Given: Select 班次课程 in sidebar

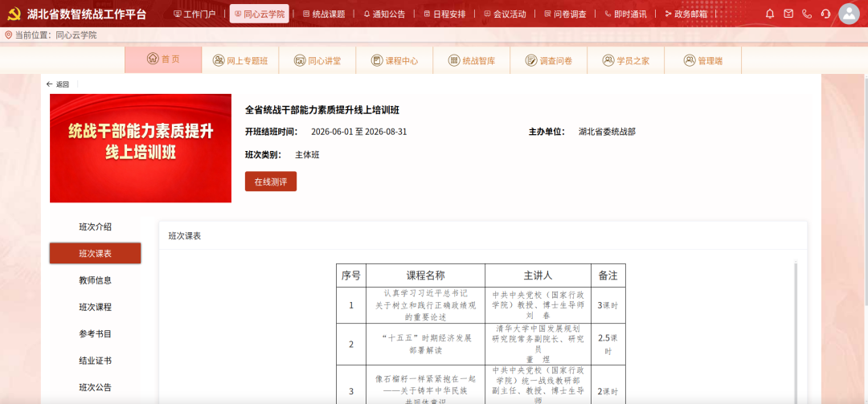Looking at the screenshot, I should (95, 307).
